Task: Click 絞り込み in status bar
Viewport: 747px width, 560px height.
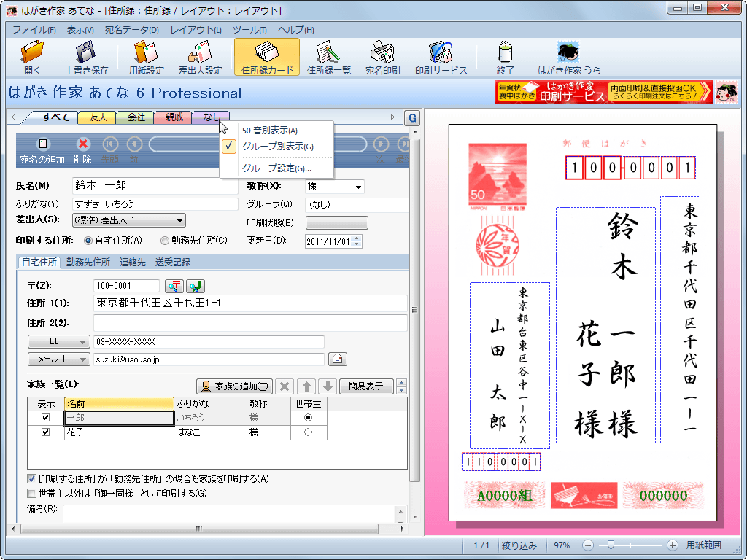Action: pyautogui.click(x=519, y=545)
